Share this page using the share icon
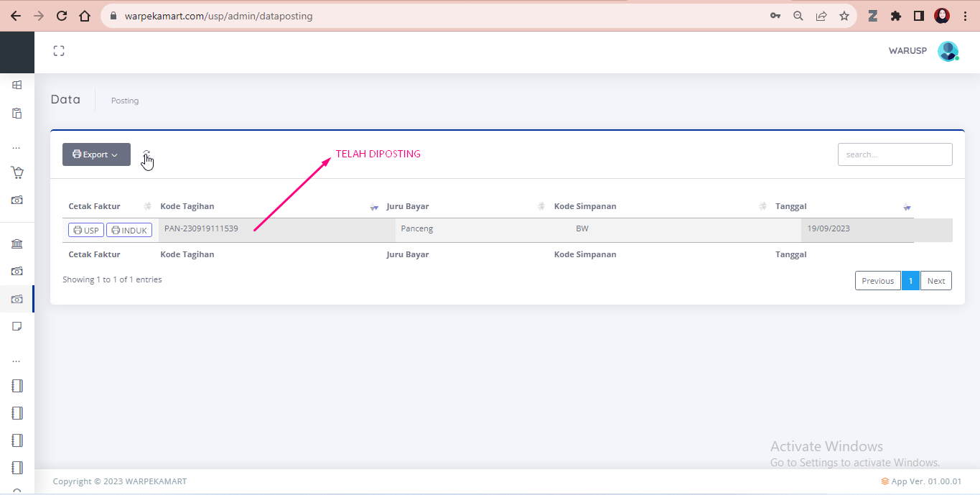 coord(821,16)
